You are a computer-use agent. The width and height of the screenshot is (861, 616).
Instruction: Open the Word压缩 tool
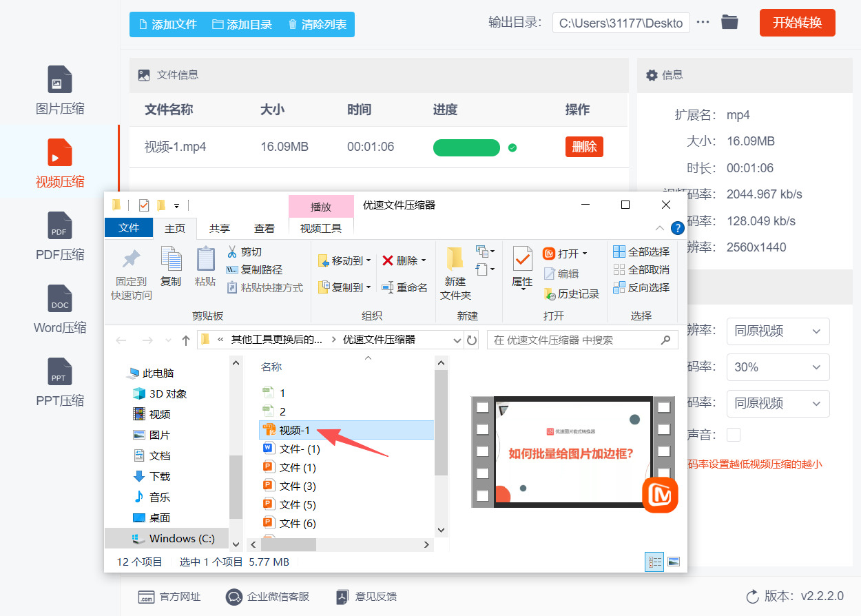click(60, 309)
